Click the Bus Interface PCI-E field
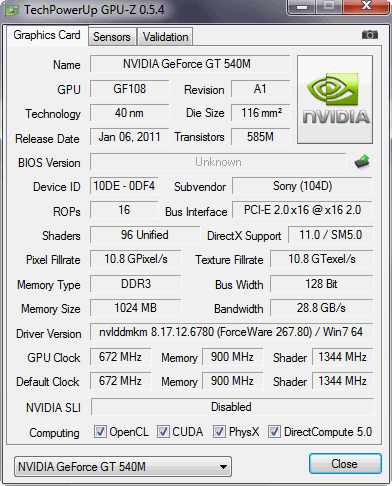The height and width of the screenshot is (486, 392). [302, 210]
